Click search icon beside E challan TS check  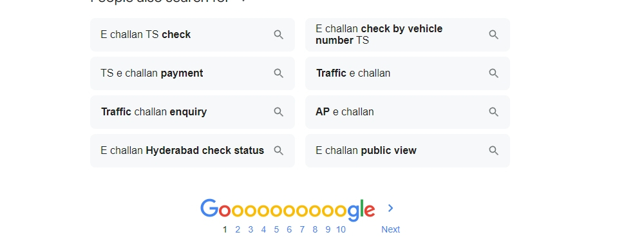coord(278,35)
